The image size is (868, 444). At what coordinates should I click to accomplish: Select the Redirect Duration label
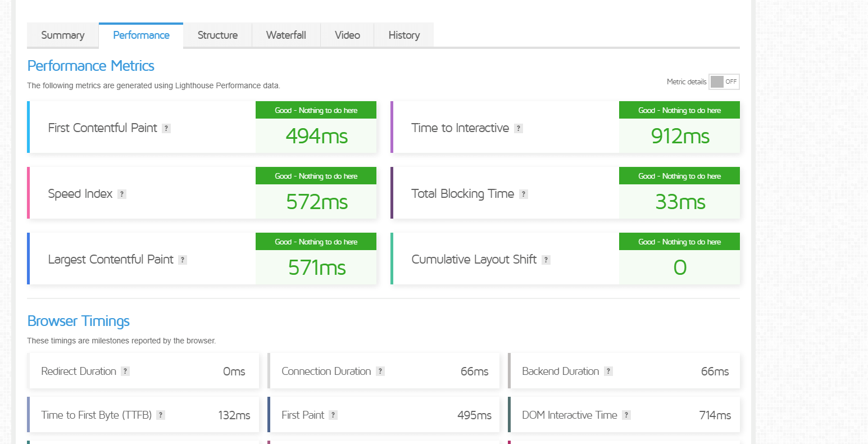(79, 371)
